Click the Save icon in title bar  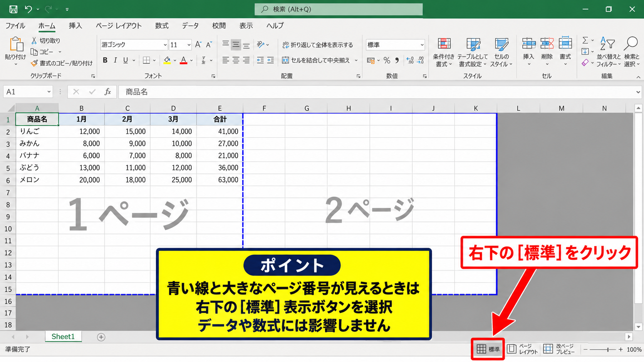coord(13,9)
